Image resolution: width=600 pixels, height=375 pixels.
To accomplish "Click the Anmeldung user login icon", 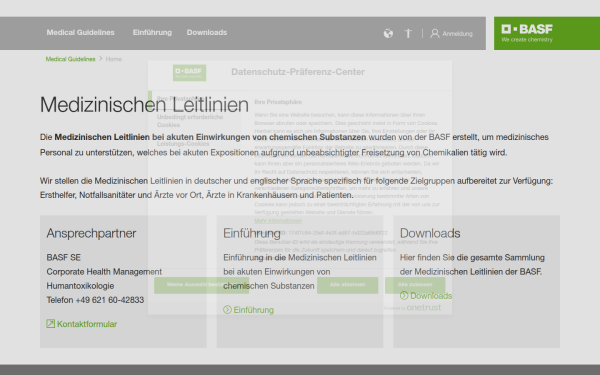I will click(435, 34).
